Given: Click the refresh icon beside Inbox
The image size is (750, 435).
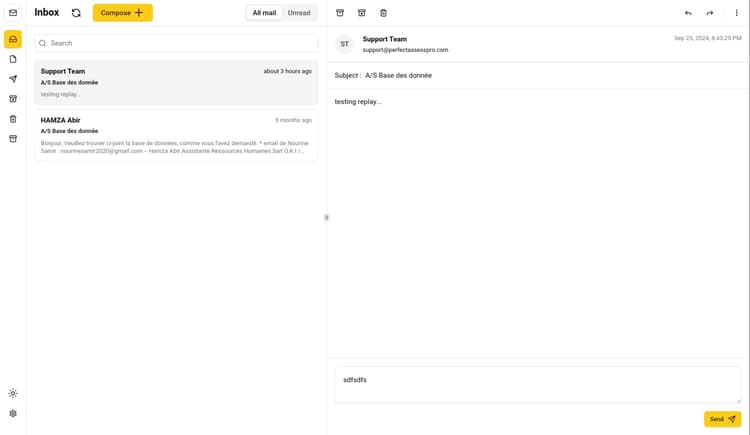Looking at the screenshot, I should point(76,13).
